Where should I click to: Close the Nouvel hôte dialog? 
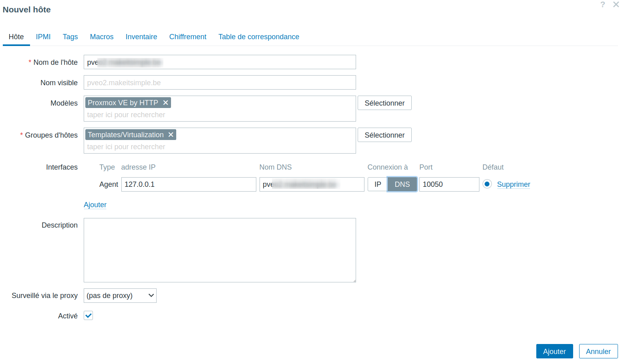[616, 5]
